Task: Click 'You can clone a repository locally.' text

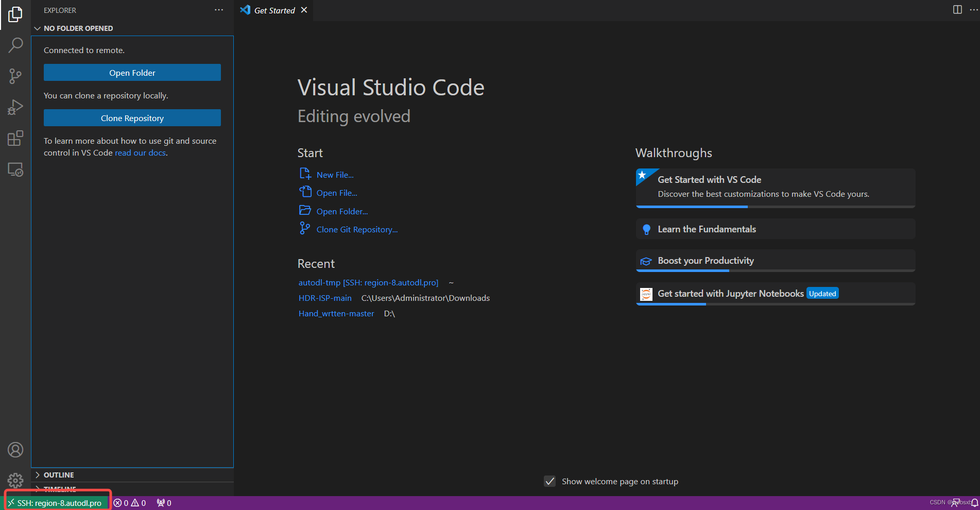Action: 106,96
